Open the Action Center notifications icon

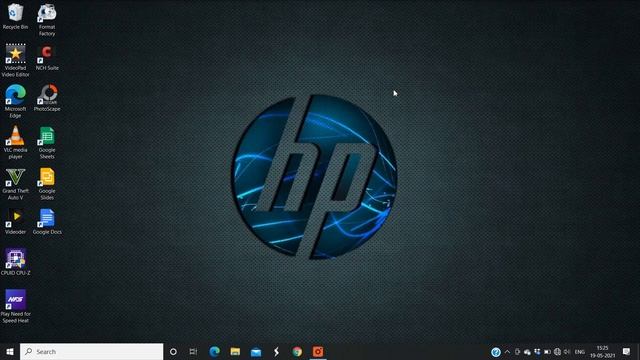627,351
